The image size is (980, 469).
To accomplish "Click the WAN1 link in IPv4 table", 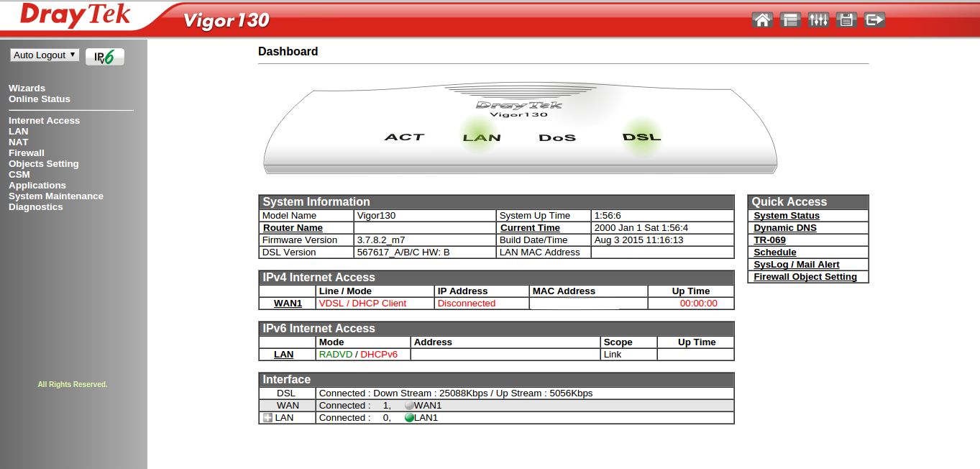I will pos(288,304).
